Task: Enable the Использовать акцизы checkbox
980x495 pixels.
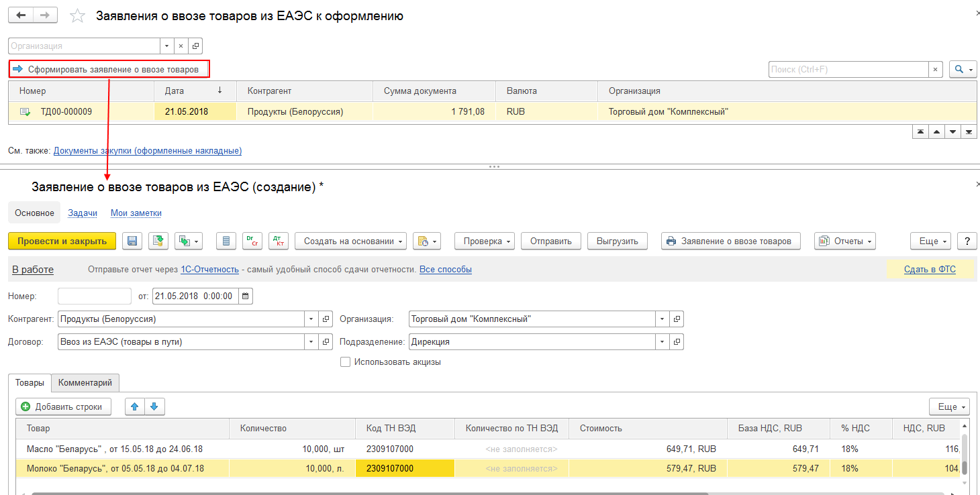Action: pos(346,362)
